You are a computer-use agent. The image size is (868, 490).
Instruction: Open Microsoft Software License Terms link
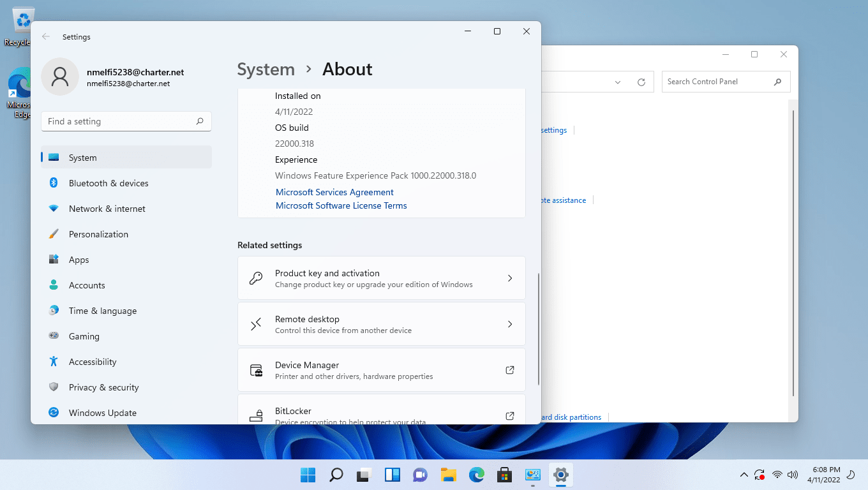[341, 205]
